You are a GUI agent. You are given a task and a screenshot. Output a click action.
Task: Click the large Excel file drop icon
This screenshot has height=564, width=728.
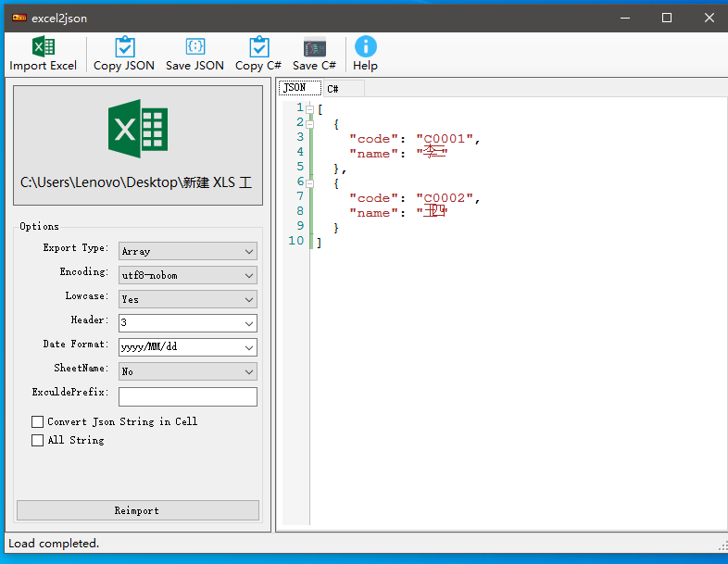(x=137, y=129)
